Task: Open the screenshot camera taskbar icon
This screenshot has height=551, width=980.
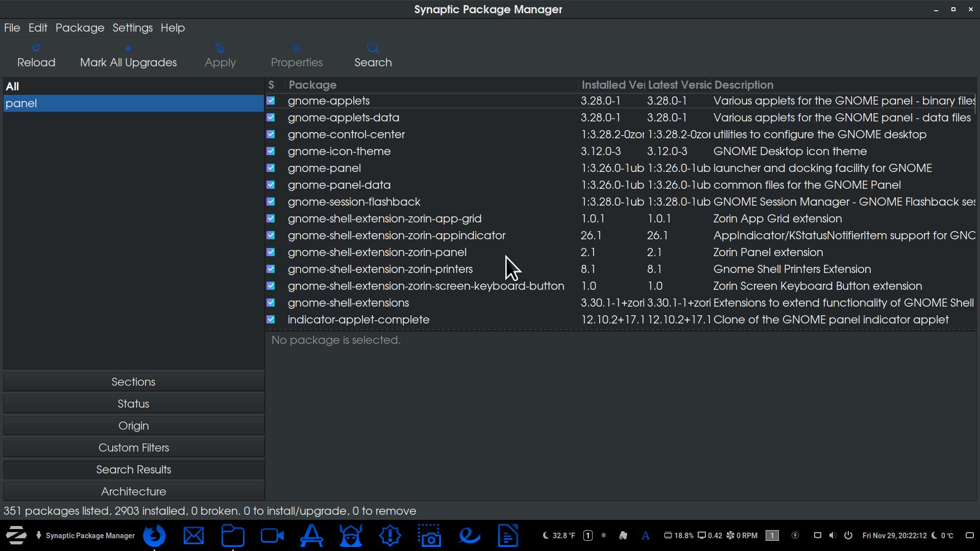Action: (430, 535)
